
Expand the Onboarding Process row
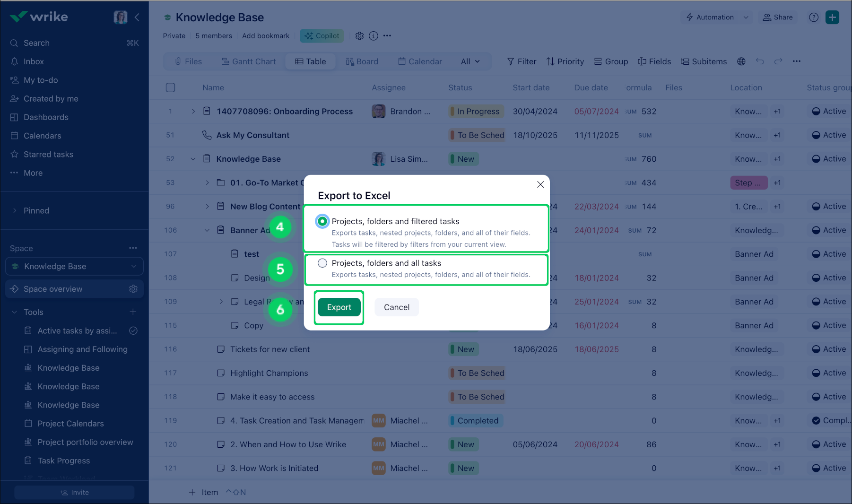(x=193, y=112)
